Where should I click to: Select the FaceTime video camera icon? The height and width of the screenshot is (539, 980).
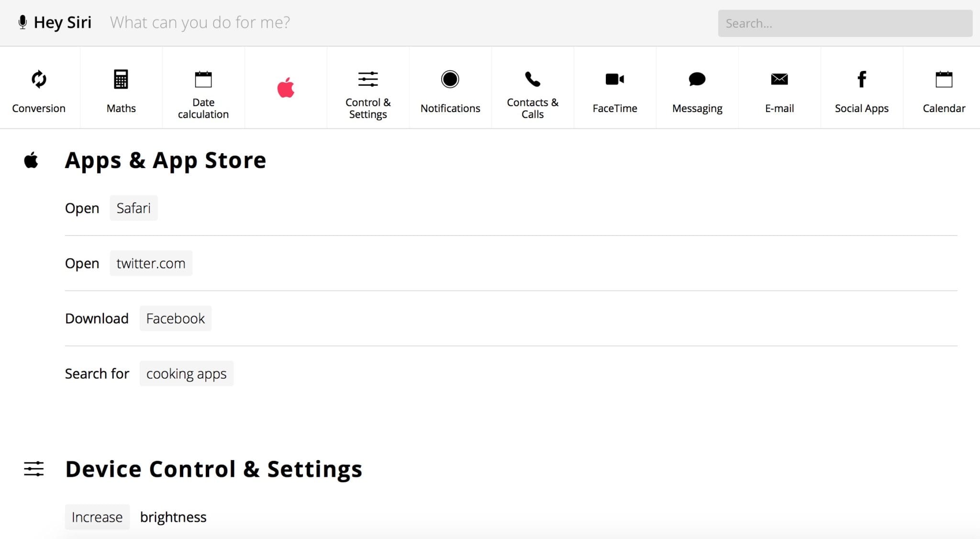615,79
